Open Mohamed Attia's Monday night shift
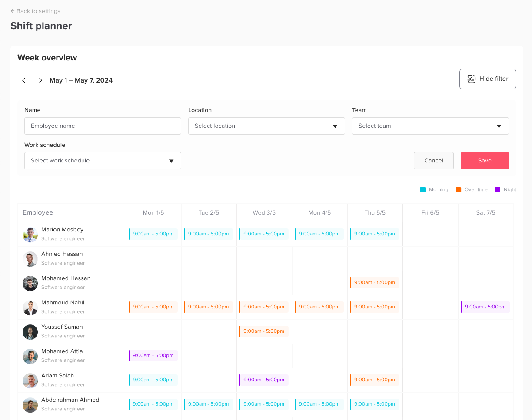Viewport: 532px width, 420px height. [153, 356]
